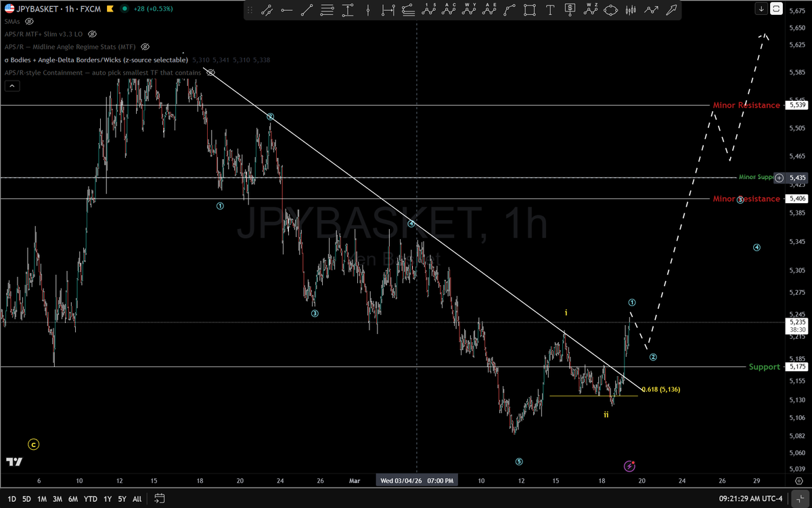Click the current price tag 5,235
Screen dimensions: 812x508
coord(797,326)
